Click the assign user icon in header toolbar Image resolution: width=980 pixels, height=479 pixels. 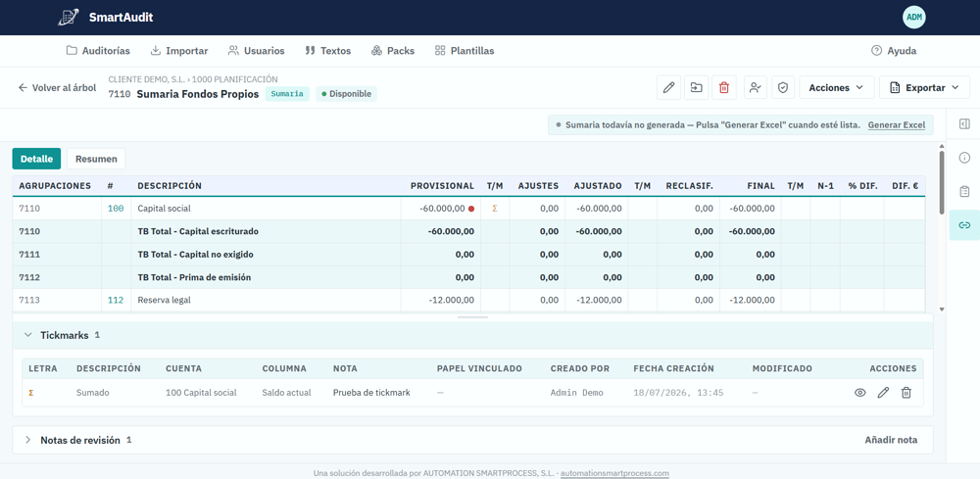click(756, 87)
